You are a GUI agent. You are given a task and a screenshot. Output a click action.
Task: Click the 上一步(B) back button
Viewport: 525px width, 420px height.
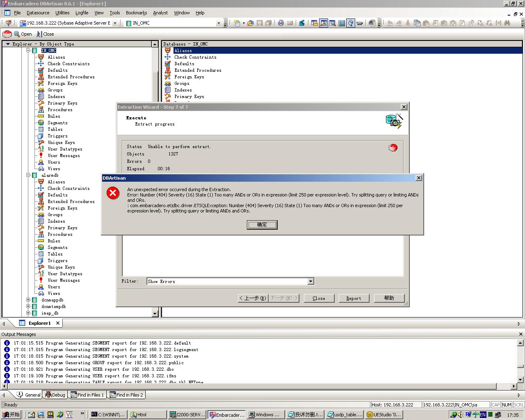253,298
